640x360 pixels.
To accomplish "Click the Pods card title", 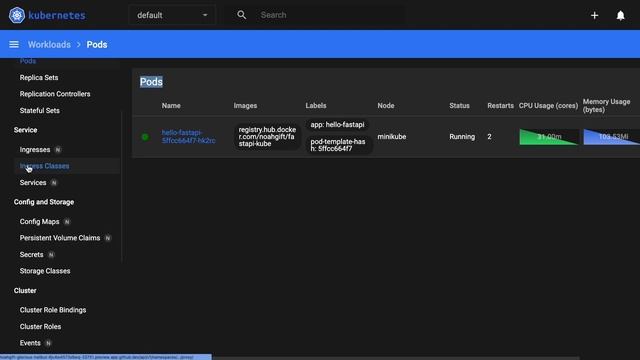I will click(x=151, y=82).
